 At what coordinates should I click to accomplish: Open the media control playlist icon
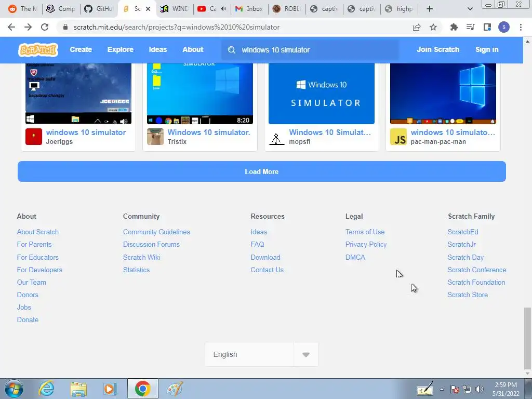tap(470, 27)
